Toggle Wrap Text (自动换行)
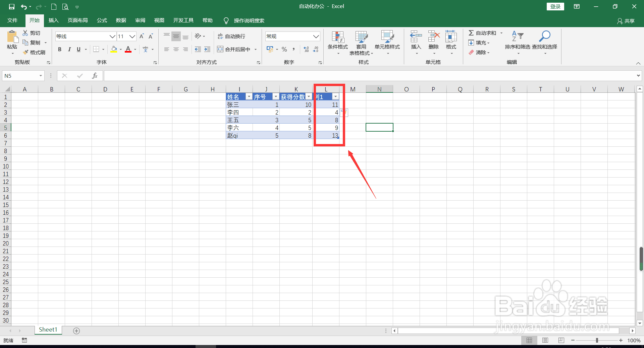Viewport: 644px width, 348px height. (231, 36)
